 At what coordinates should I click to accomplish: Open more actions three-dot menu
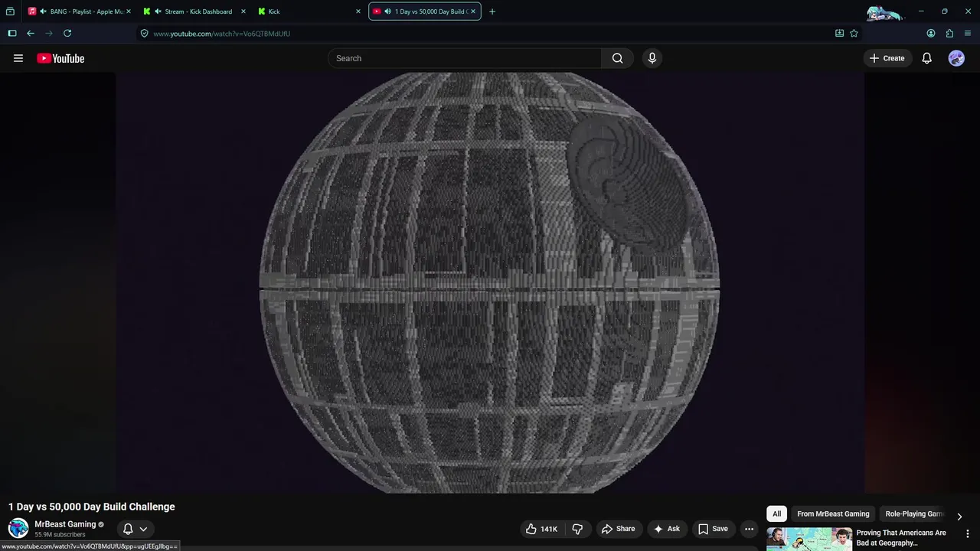point(749,529)
